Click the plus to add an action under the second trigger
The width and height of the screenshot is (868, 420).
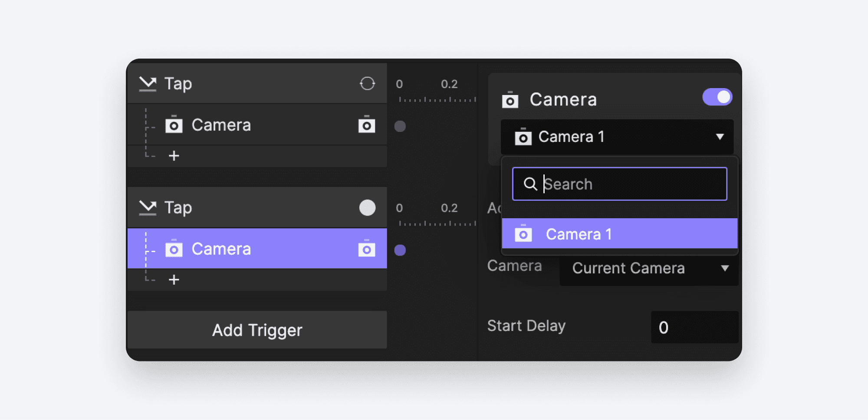tap(174, 279)
